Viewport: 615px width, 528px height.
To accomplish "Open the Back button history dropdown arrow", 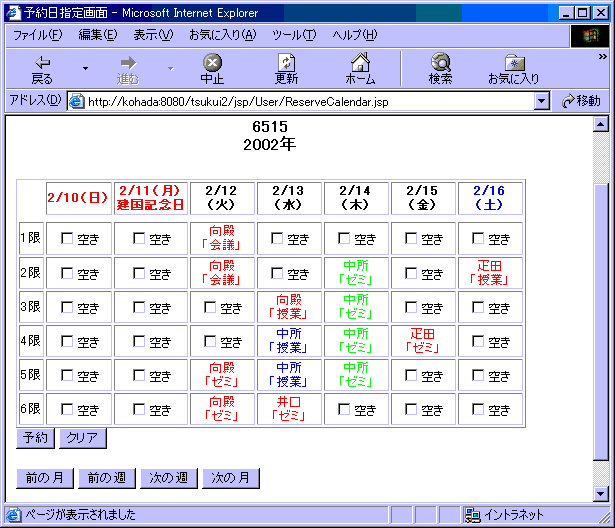I will [x=85, y=68].
